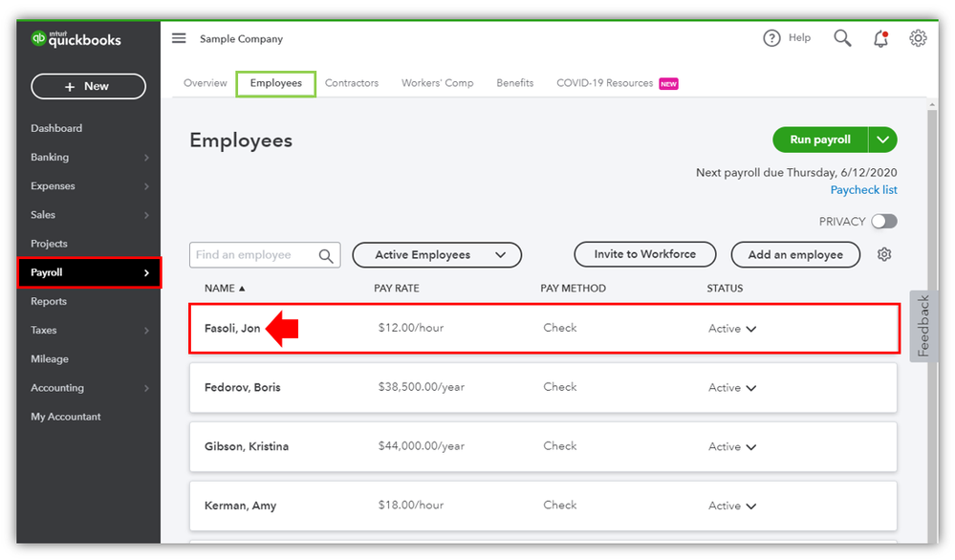Switch to the Overview tab
The height and width of the screenshot is (560, 955).
click(206, 83)
